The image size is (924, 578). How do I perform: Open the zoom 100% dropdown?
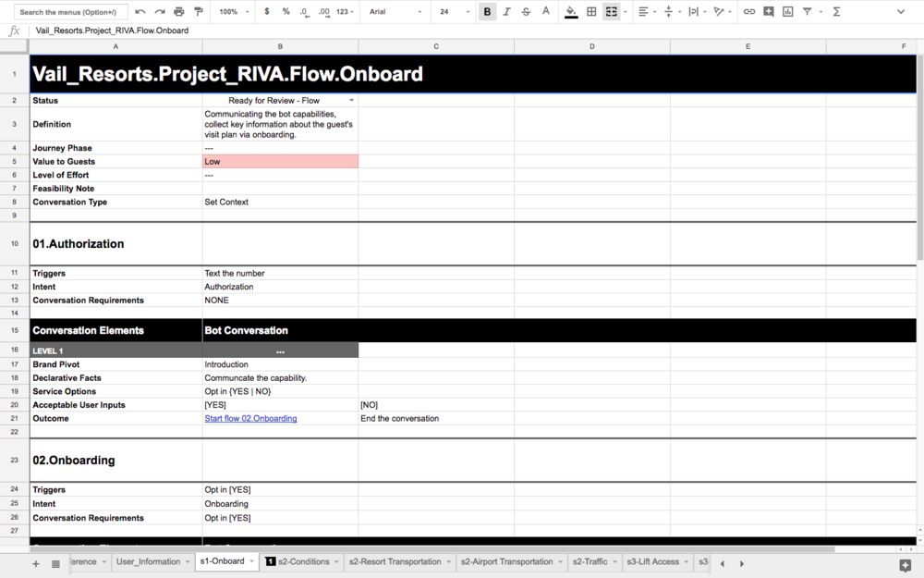coord(234,12)
